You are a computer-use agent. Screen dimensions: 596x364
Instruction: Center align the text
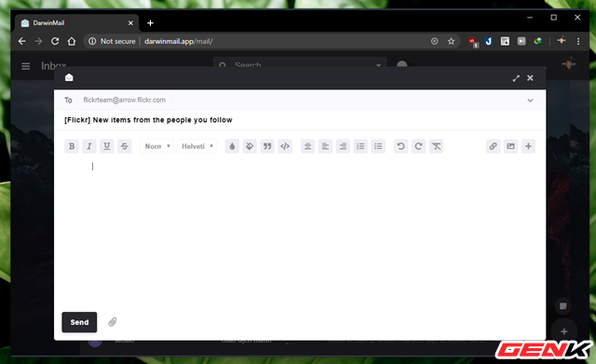[307, 146]
